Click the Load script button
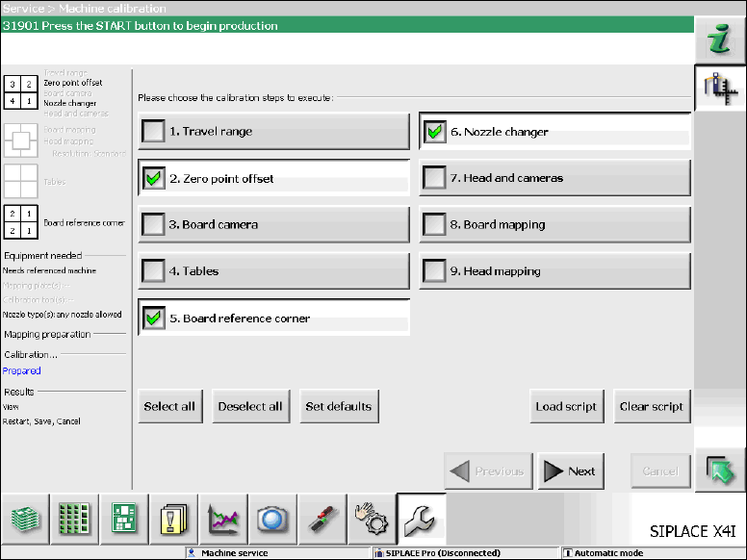The width and height of the screenshot is (747, 560). (567, 406)
